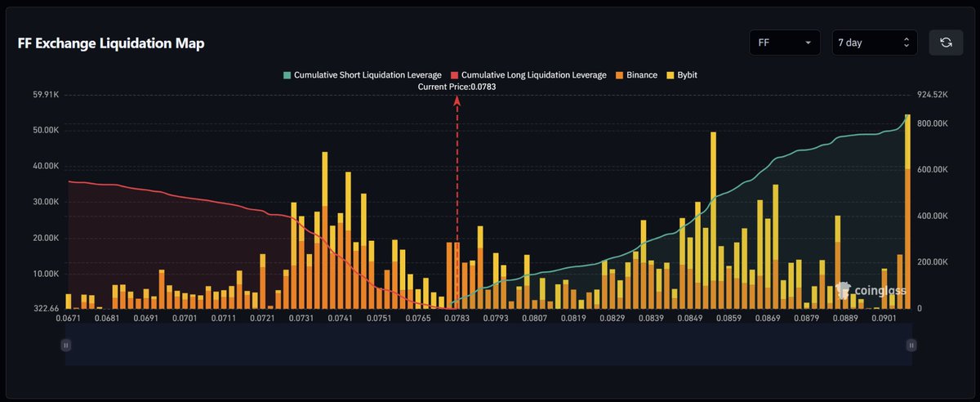Click x-axis label 0.0839

click(652, 317)
